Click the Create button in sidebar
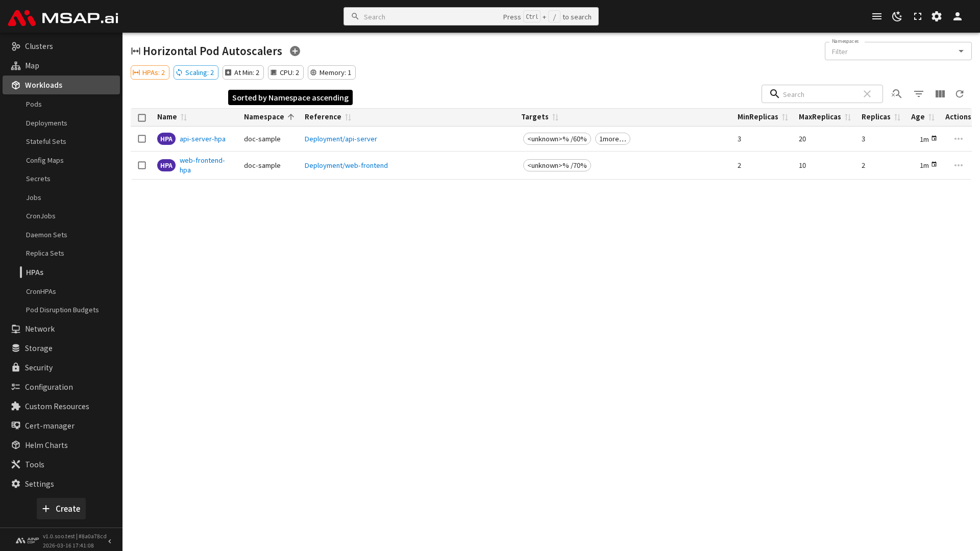Screen dimensions: 980x551 tap(61, 509)
